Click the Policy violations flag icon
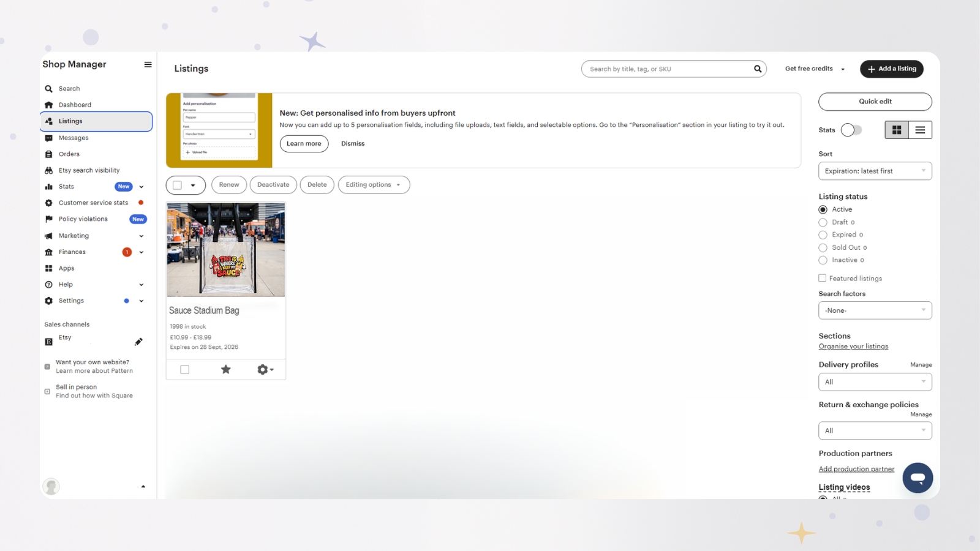 [x=48, y=219]
